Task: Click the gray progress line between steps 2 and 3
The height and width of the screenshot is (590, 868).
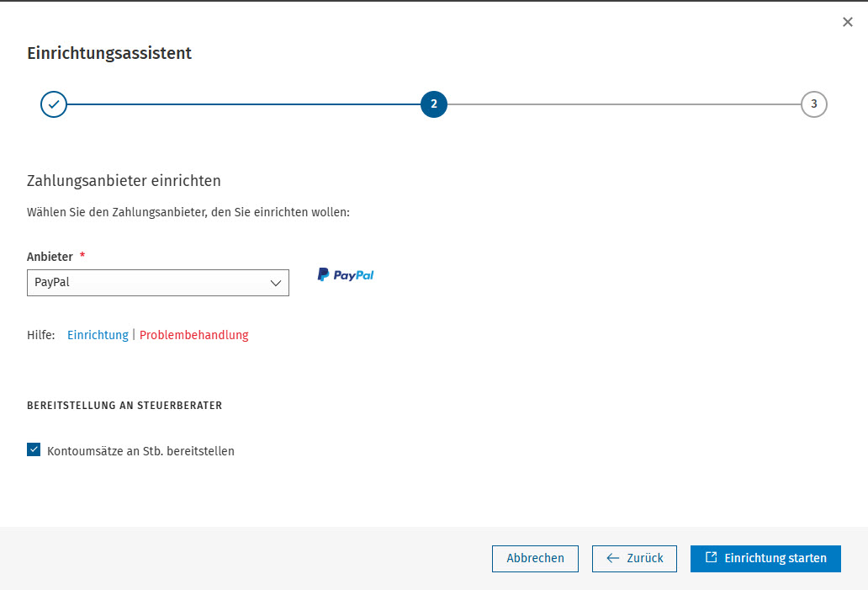Action: 624,104
